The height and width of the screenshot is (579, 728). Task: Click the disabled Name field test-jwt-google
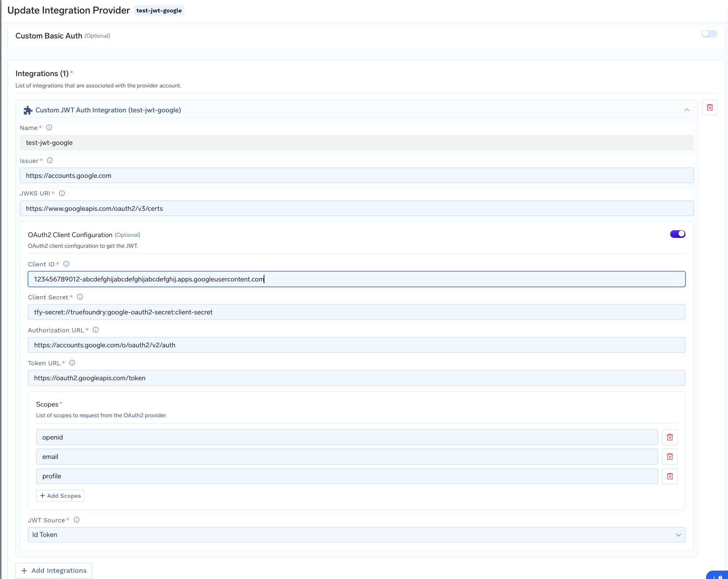pyautogui.click(x=357, y=143)
